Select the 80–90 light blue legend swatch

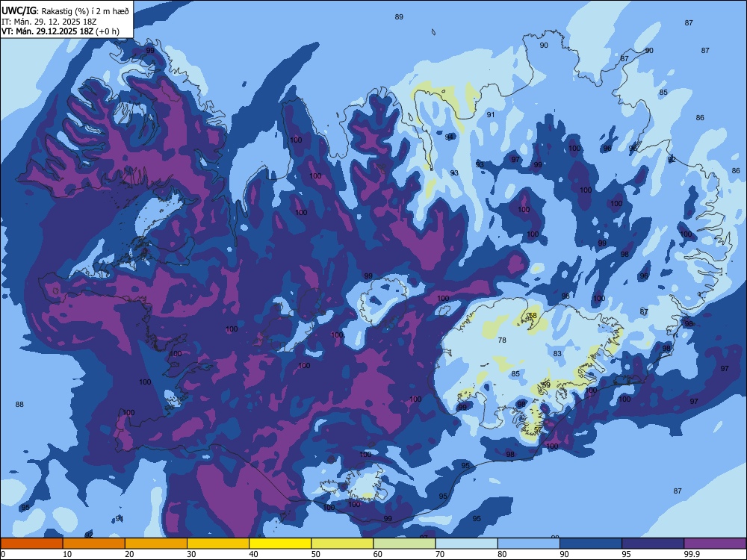(x=529, y=544)
